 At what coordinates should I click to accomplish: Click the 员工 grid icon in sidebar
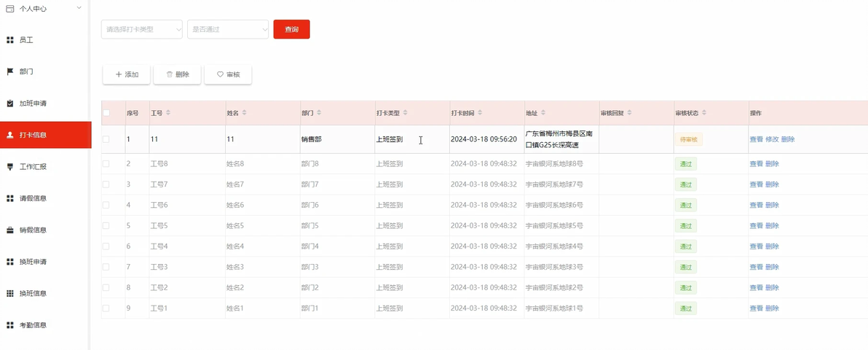[x=10, y=40]
